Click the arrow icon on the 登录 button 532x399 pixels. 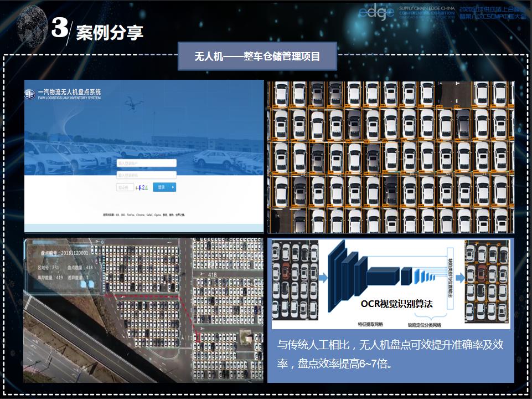[173, 187]
